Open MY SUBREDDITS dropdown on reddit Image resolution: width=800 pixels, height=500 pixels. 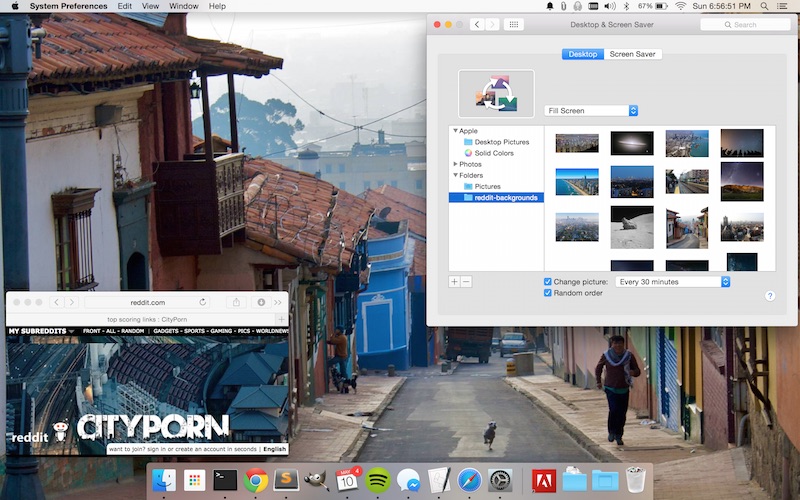[41, 331]
